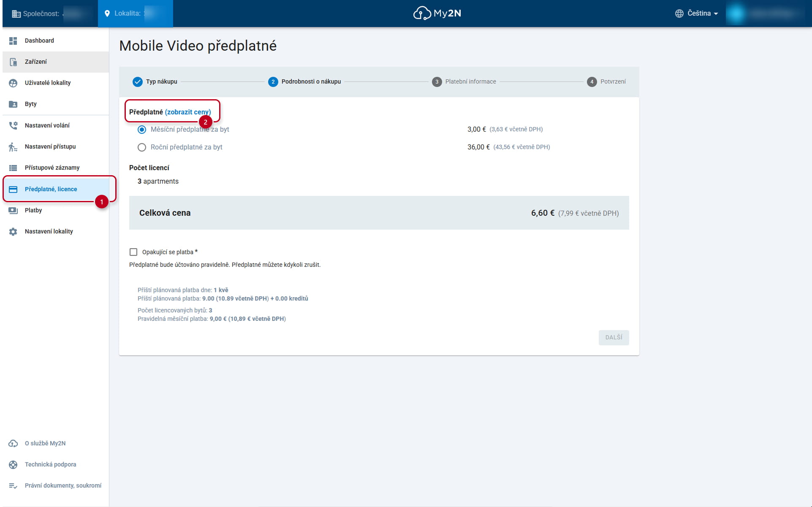The width and height of the screenshot is (812, 507).
Task: Click the Platební informace step label
Action: [470, 81]
